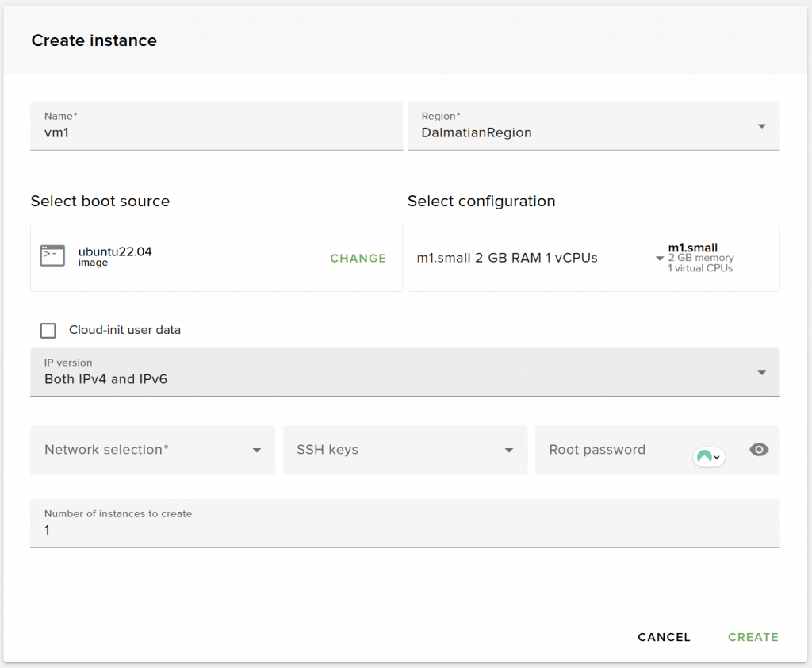Click the CANCEL button
The height and width of the screenshot is (668, 812).
click(664, 637)
